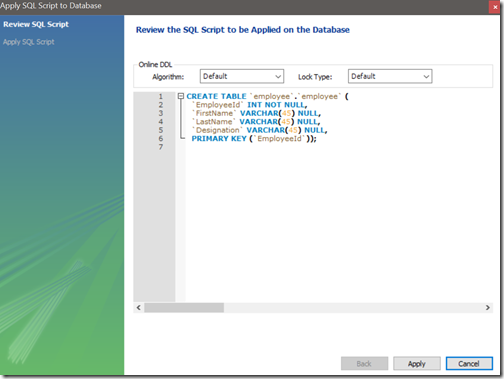Open the Lock Type dropdown
Screen dimensions: 504x379
point(390,76)
